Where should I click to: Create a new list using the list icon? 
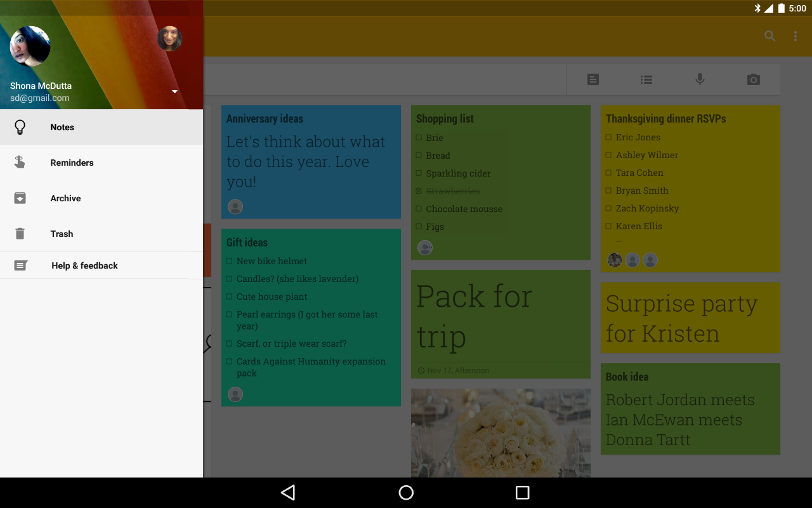[646, 79]
